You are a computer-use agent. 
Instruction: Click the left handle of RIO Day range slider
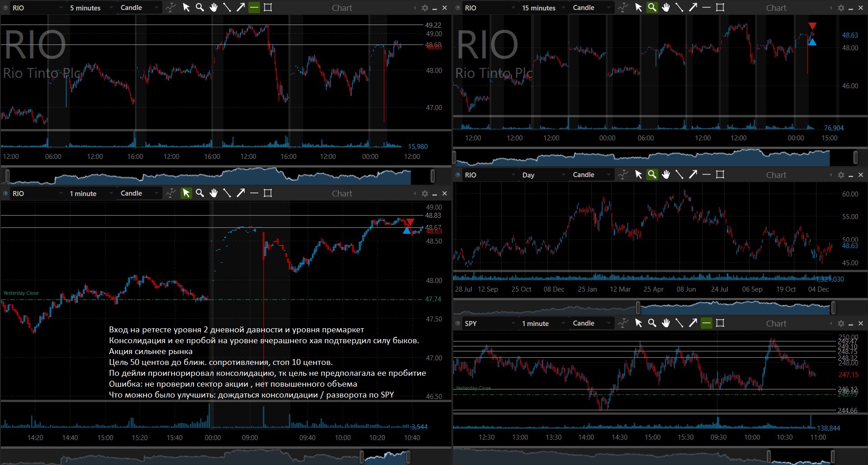(638, 308)
